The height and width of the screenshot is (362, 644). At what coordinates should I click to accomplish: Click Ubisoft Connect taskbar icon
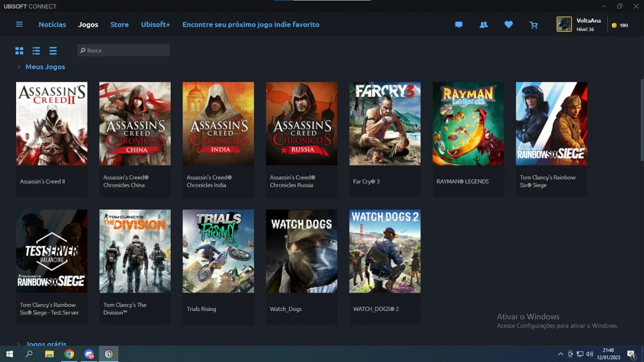(x=109, y=354)
